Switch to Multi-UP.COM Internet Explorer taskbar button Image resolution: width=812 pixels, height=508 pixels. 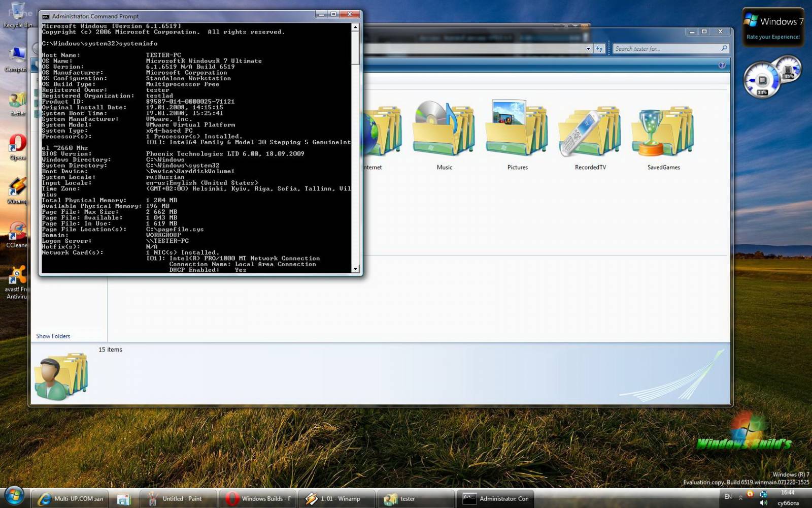pyautogui.click(x=71, y=499)
